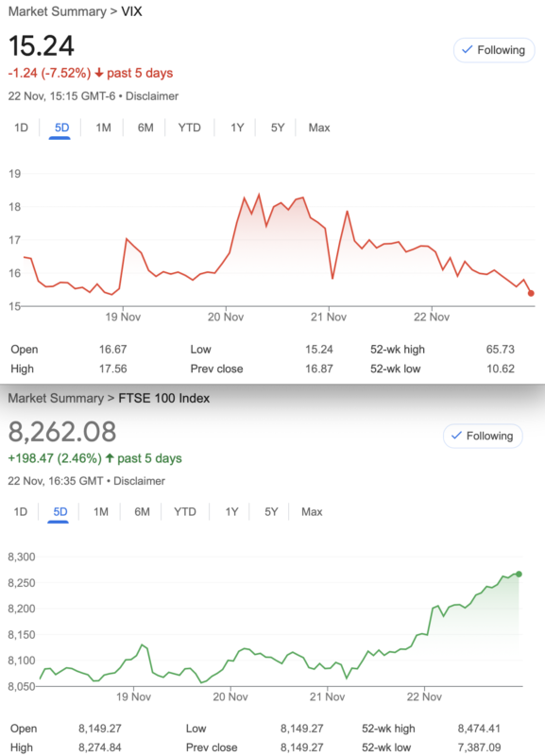Image resolution: width=545 pixels, height=756 pixels.
Task: Open Market Summary link above VIX
Action: tap(58, 11)
